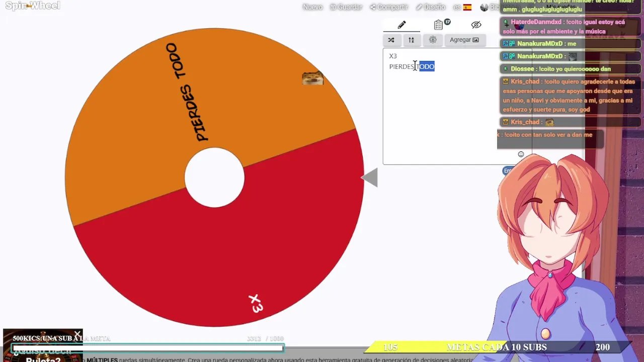Image resolution: width=644 pixels, height=362 pixels.
Task: Click HaterdeDanmdxd's username in the chat
Action: (536, 22)
